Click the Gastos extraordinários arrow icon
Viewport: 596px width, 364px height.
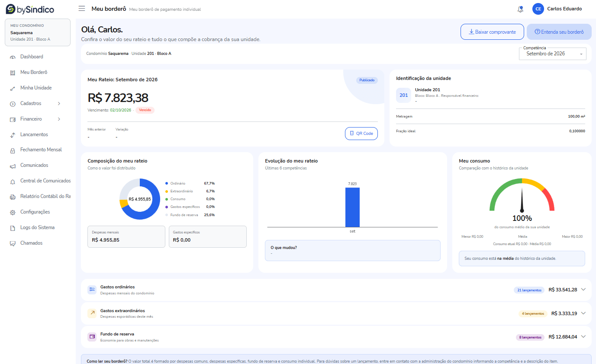tap(92, 313)
